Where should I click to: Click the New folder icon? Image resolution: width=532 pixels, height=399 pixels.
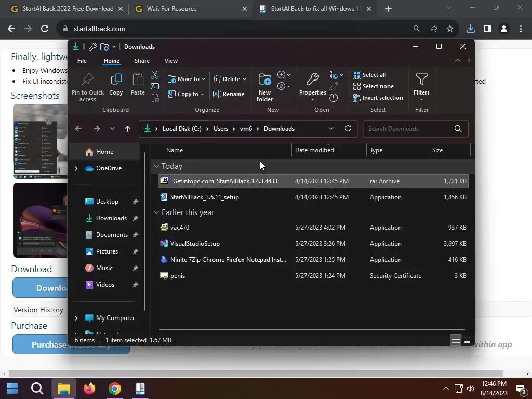pos(264,79)
